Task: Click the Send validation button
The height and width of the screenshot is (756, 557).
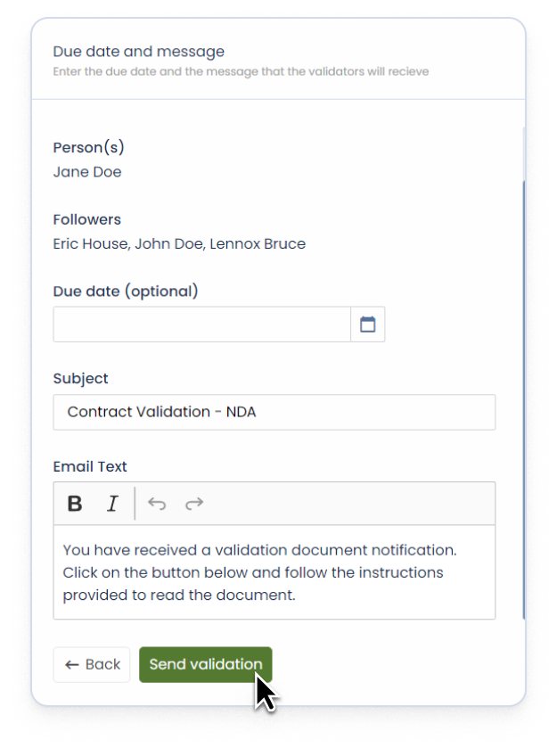Action: pyautogui.click(x=205, y=664)
